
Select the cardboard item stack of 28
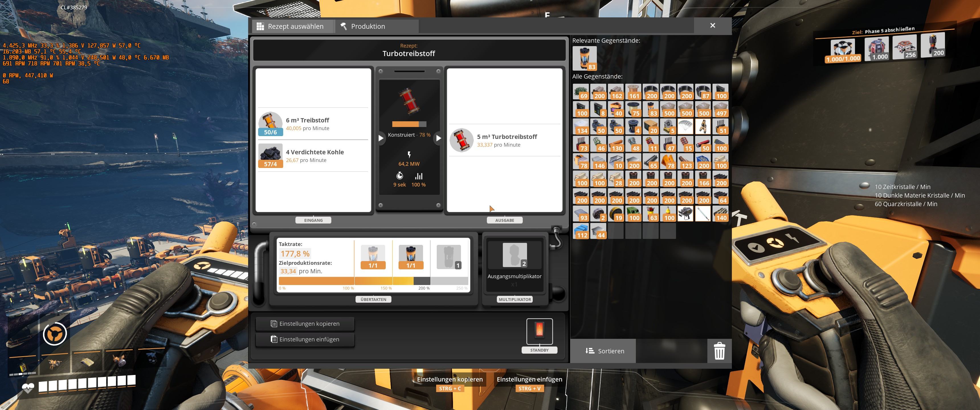[616, 179]
